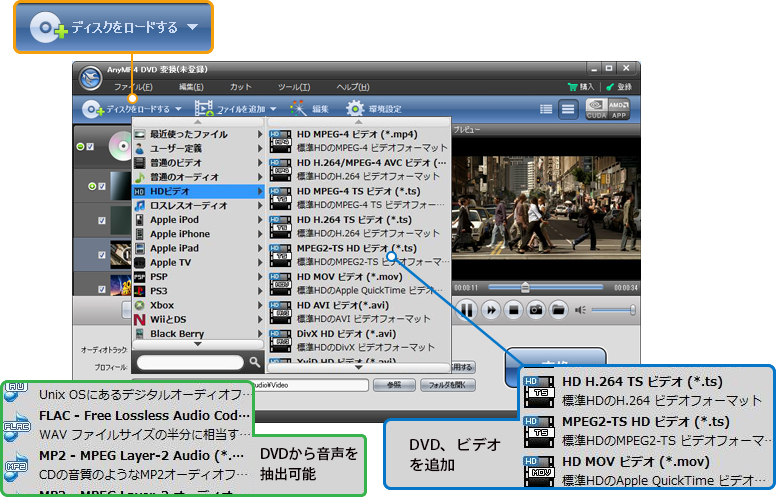Expand submenu arrow next to Xbox
The height and width of the screenshot is (497, 776).
click(x=260, y=305)
